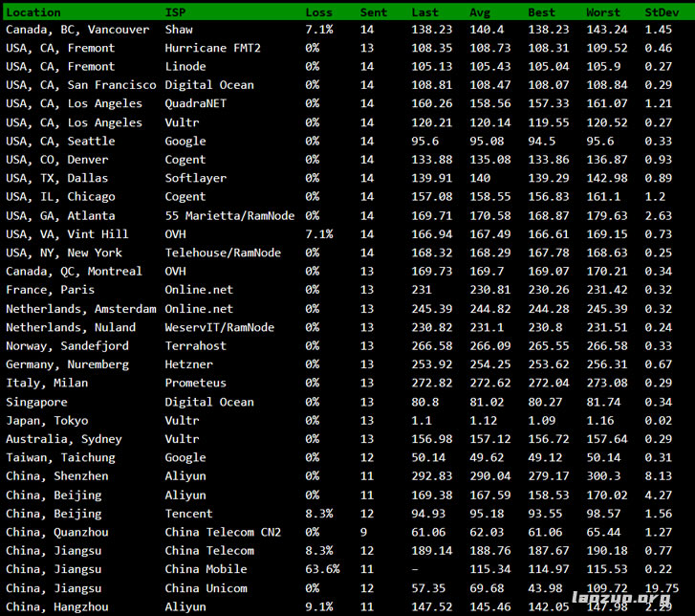Select the Hetzner ISP entry

coord(188,364)
